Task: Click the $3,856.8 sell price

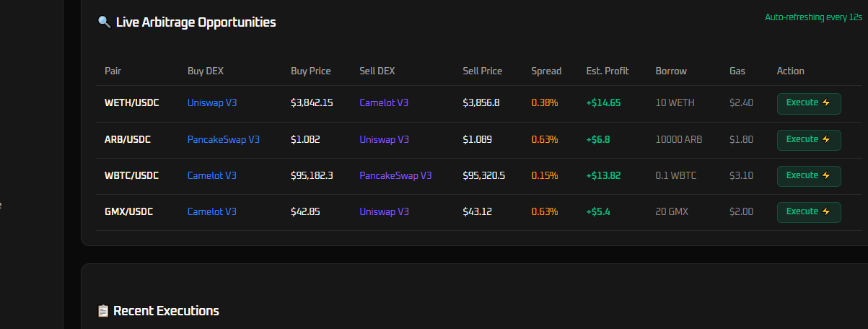Action: 481,102
